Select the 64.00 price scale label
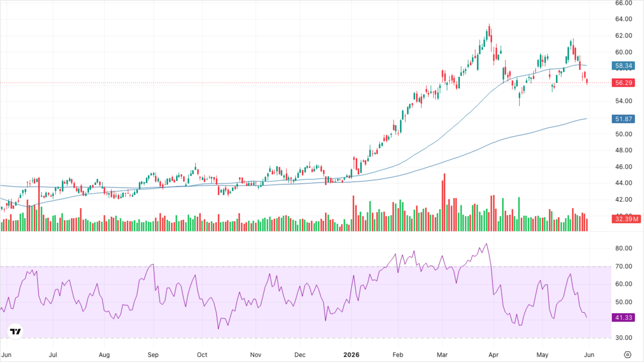 pyautogui.click(x=623, y=19)
